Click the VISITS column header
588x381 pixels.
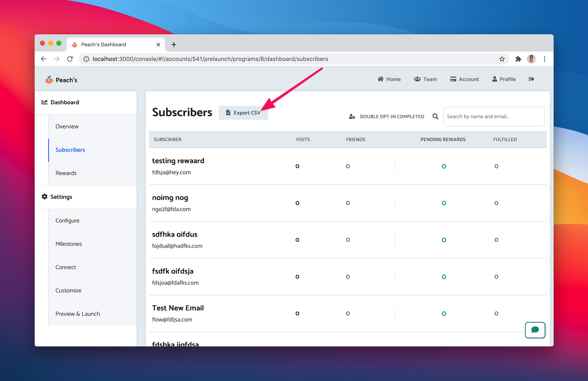click(303, 139)
